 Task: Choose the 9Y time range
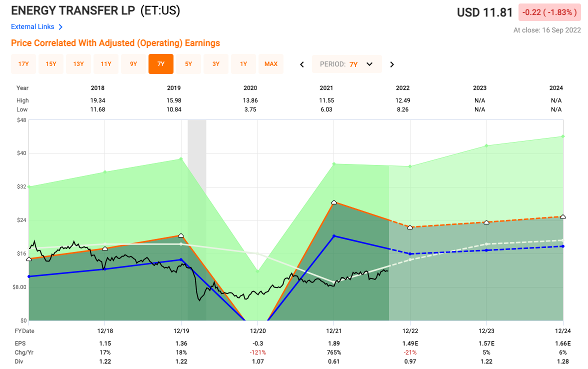133,64
